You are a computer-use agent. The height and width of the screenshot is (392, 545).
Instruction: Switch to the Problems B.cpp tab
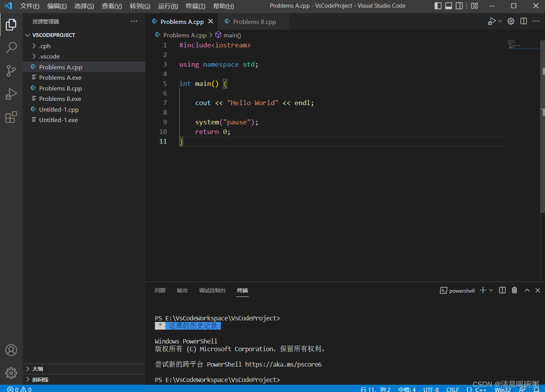[x=253, y=22]
